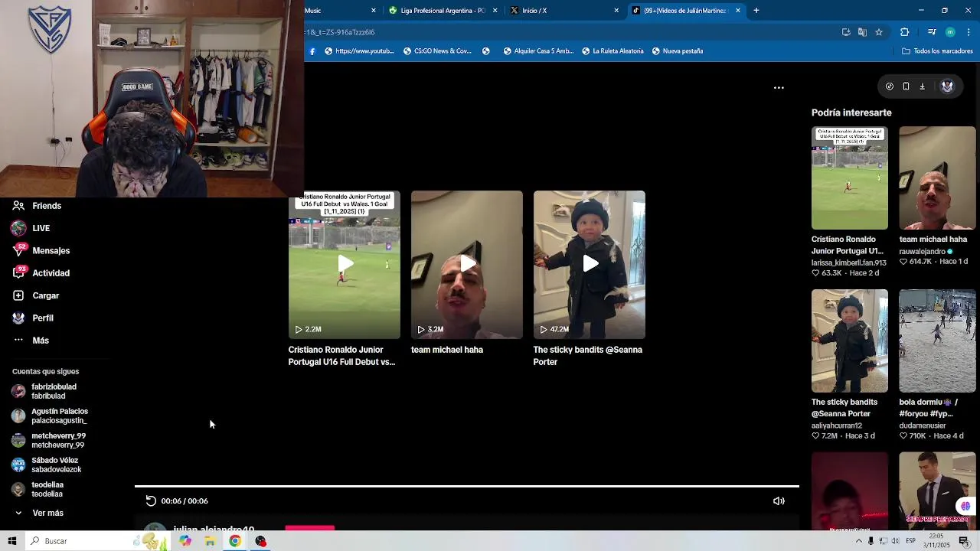Viewport: 980px width, 551px height.
Task: Open Chrome extensions puzzle icon
Action: pos(904,32)
